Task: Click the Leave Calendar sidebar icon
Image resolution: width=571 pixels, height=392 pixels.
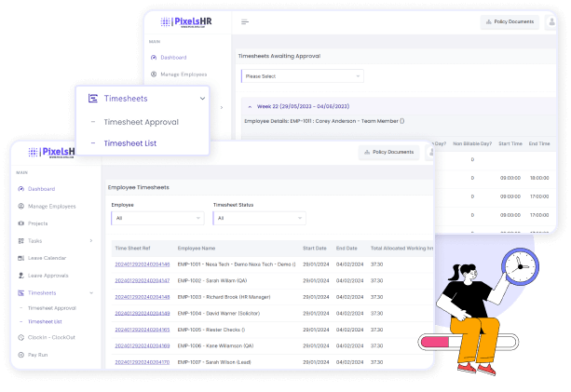Action: (21, 258)
